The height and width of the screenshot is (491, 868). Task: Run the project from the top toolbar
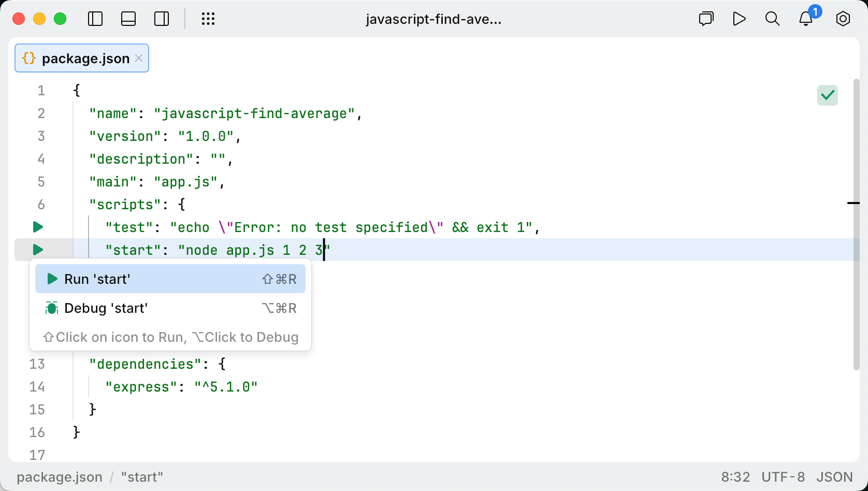[x=739, y=19]
